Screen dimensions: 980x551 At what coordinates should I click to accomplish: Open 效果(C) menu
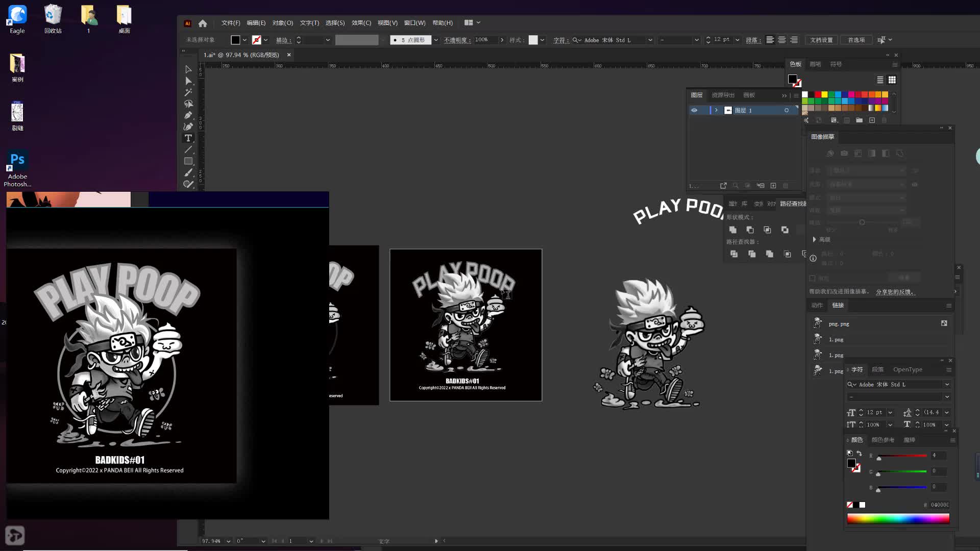(361, 23)
